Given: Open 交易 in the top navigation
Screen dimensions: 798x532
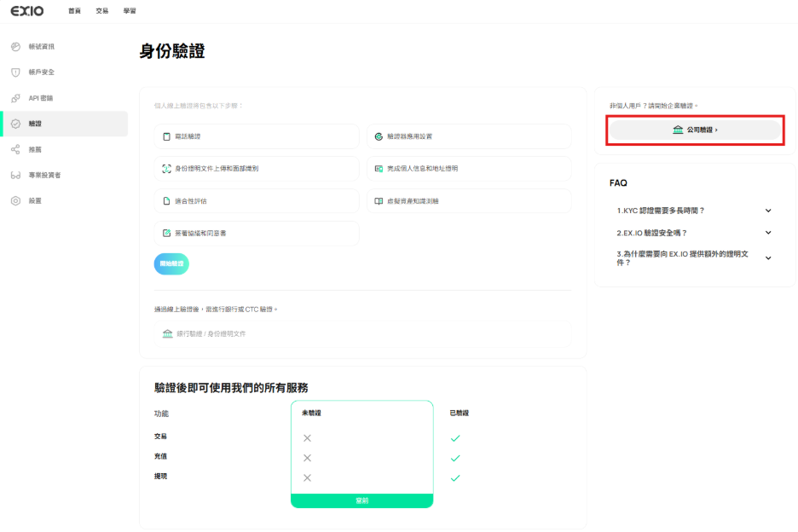Looking at the screenshot, I should [x=102, y=11].
